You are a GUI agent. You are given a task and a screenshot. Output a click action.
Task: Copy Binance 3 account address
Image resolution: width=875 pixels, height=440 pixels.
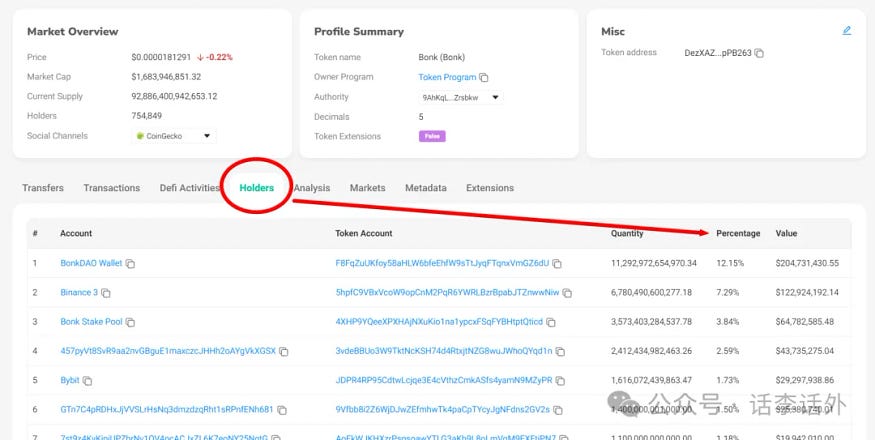point(107,293)
